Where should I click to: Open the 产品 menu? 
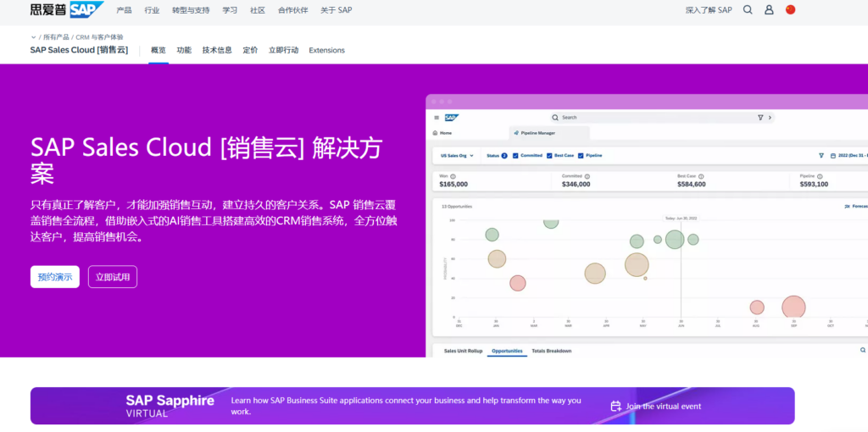click(x=124, y=10)
